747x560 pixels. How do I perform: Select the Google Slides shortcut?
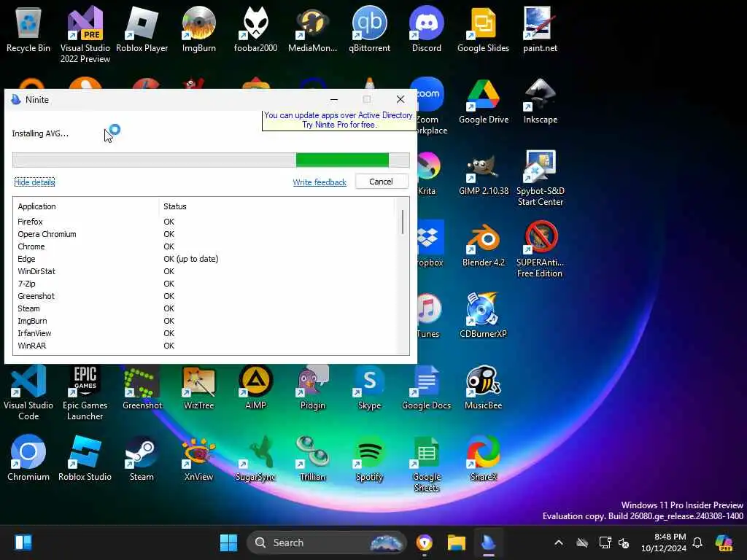483,29
